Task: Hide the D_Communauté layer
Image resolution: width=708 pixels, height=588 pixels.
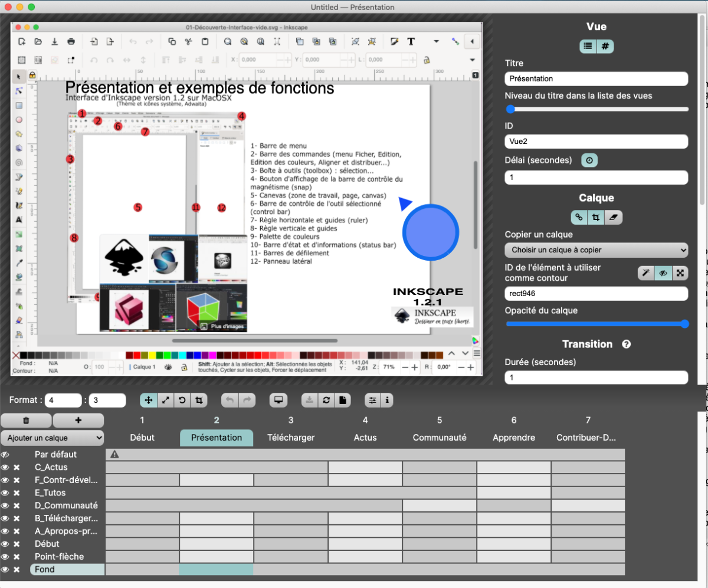Action: [x=5, y=505]
